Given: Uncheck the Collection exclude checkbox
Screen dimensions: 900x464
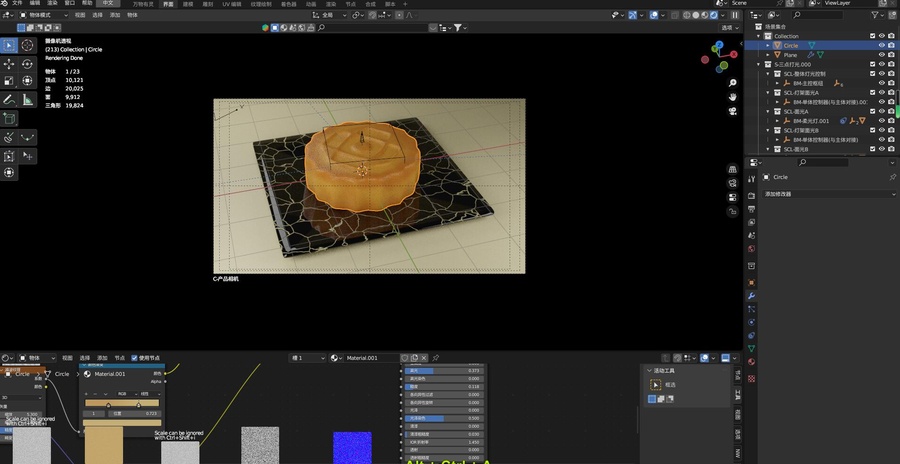Looking at the screenshot, I should pyautogui.click(x=872, y=36).
